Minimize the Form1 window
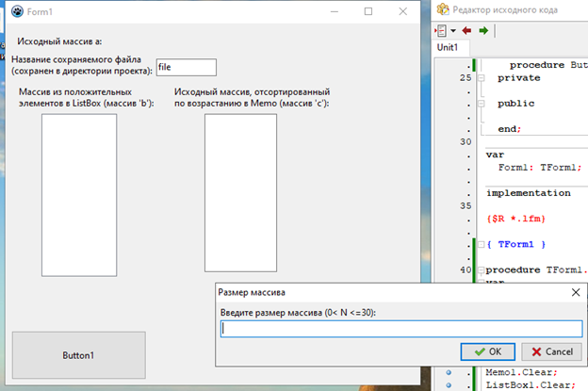Screen dimensions: 588x391 [335, 11]
